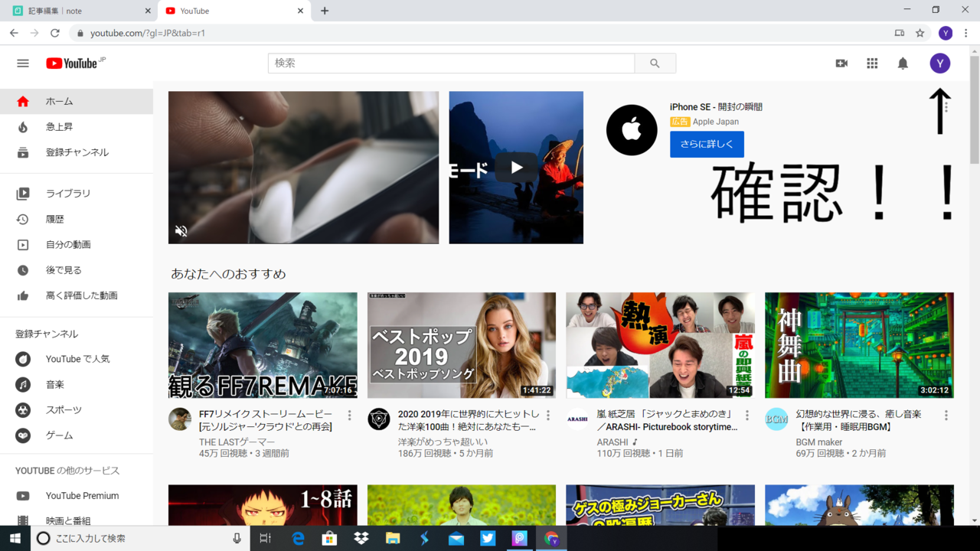The image size is (980, 551).
Task: Play the ad preview video
Action: pos(516,168)
